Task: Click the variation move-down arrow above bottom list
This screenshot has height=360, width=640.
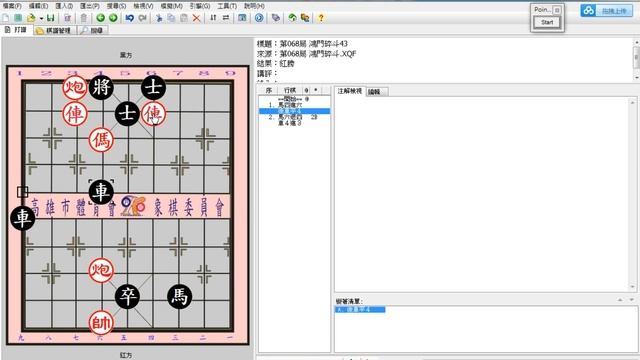Action: (x=631, y=300)
